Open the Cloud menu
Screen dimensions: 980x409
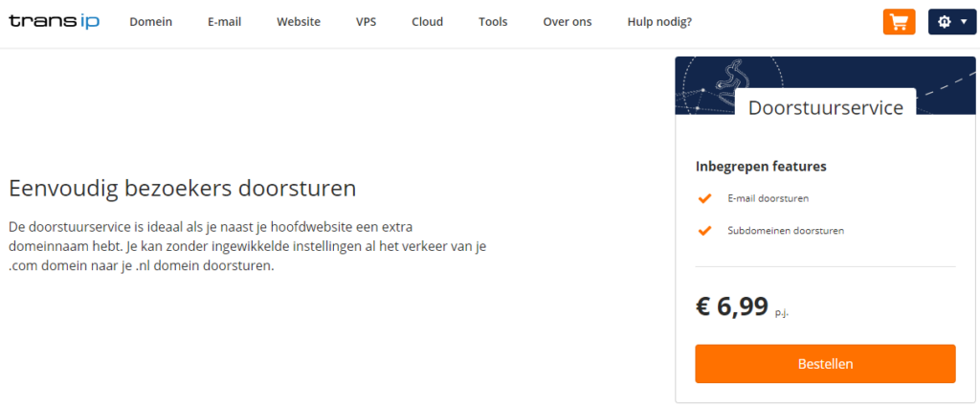428,22
